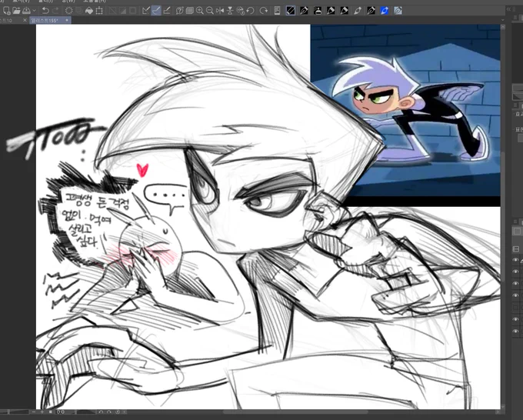Toggle the third layer's eye icon
Viewport: 523px width, 420px height.
coord(515,284)
